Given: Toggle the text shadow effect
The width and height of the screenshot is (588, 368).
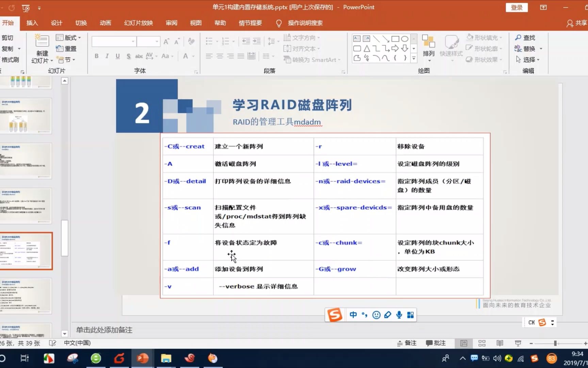Looking at the screenshot, I should pos(128,56).
